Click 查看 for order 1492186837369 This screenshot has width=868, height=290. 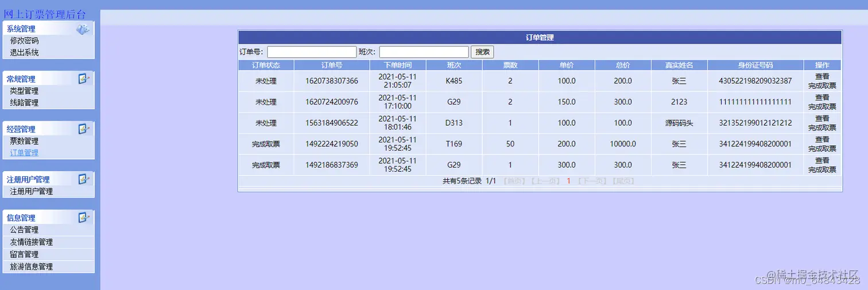(x=822, y=161)
